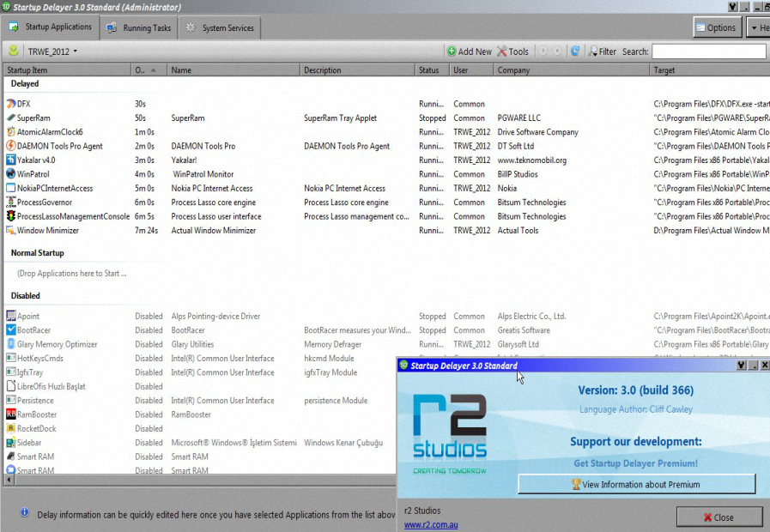Viewport: 770px width, 532px height.
Task: Click the Yakalar v4.0 icon
Action: pyautogui.click(x=11, y=160)
